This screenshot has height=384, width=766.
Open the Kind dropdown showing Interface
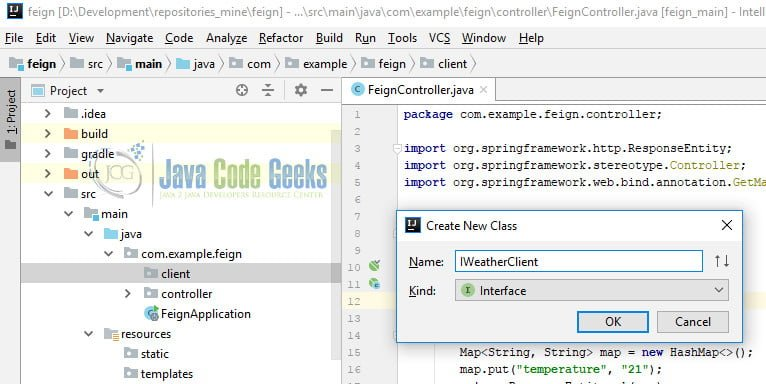592,290
